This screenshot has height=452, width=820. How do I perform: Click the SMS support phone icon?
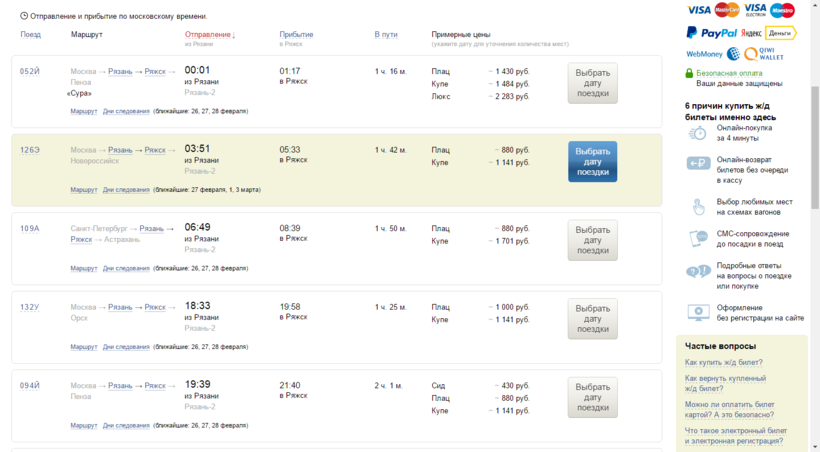coord(698,238)
